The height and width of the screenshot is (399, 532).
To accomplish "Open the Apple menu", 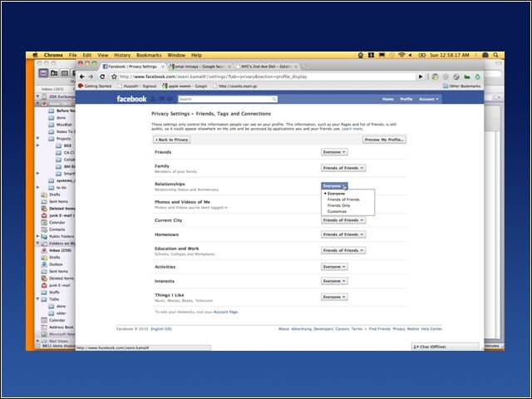I will coord(35,55).
